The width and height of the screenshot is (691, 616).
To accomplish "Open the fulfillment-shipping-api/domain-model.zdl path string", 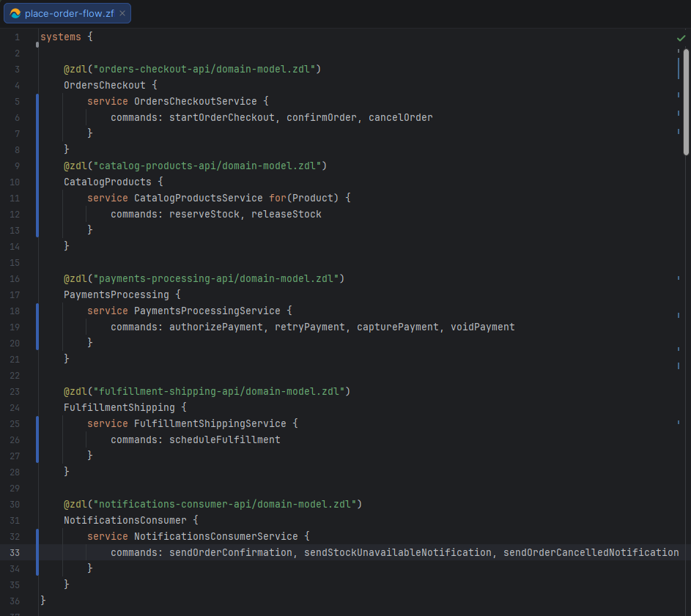I will (219, 392).
